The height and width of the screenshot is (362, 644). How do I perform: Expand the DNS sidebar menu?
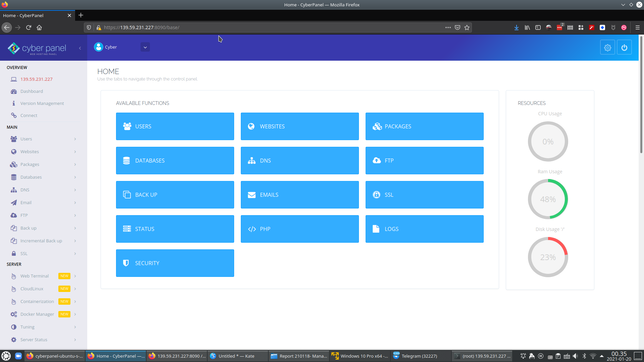point(44,190)
